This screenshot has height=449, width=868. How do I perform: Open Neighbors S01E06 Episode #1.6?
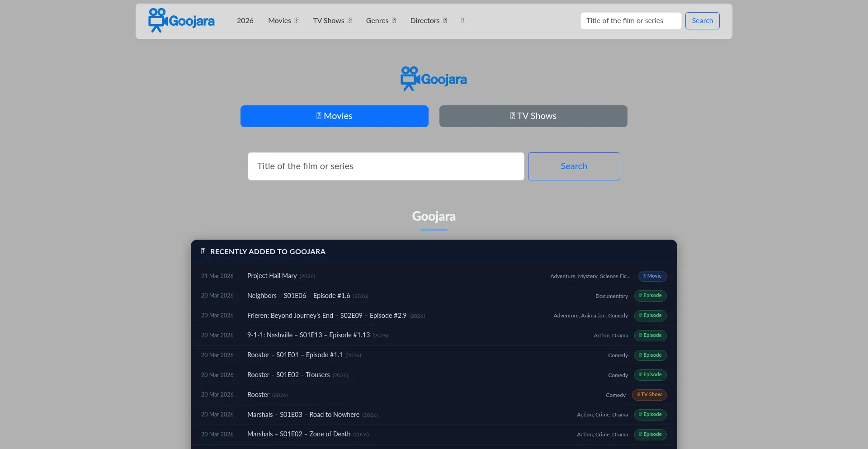pyautogui.click(x=299, y=296)
